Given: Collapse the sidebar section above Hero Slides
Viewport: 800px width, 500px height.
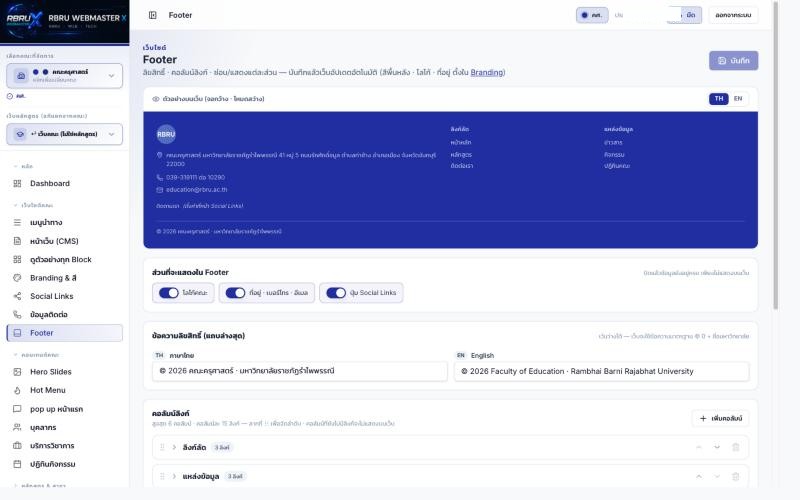Looking at the screenshot, I should coord(36,355).
